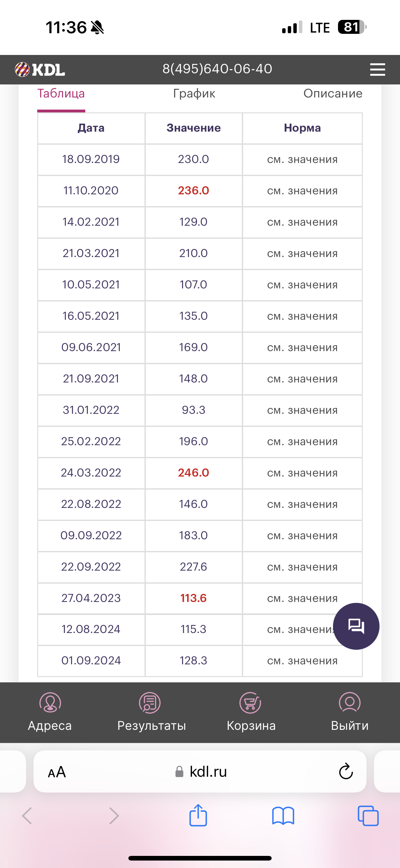This screenshot has width=400, height=868.
Task: Call the phone number 8(495)640-06-40
Action: [217, 69]
